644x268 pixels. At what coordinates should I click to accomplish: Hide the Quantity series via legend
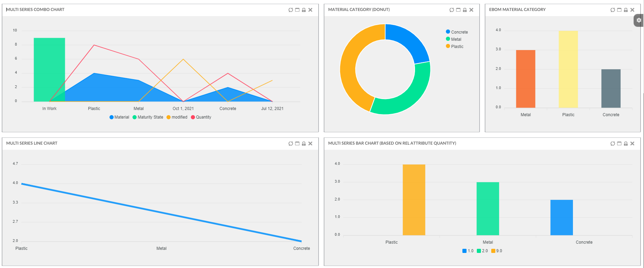[201, 117]
